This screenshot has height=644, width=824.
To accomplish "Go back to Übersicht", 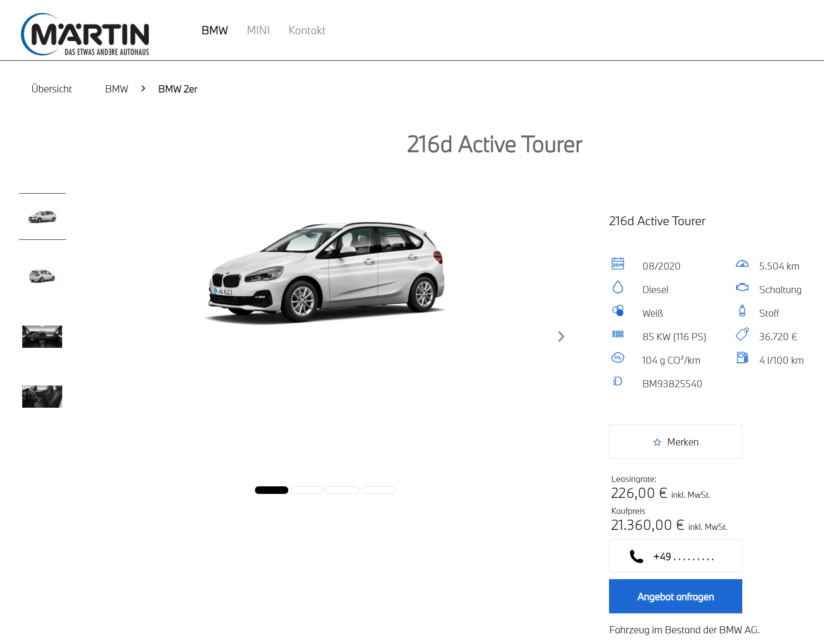I will pos(52,89).
